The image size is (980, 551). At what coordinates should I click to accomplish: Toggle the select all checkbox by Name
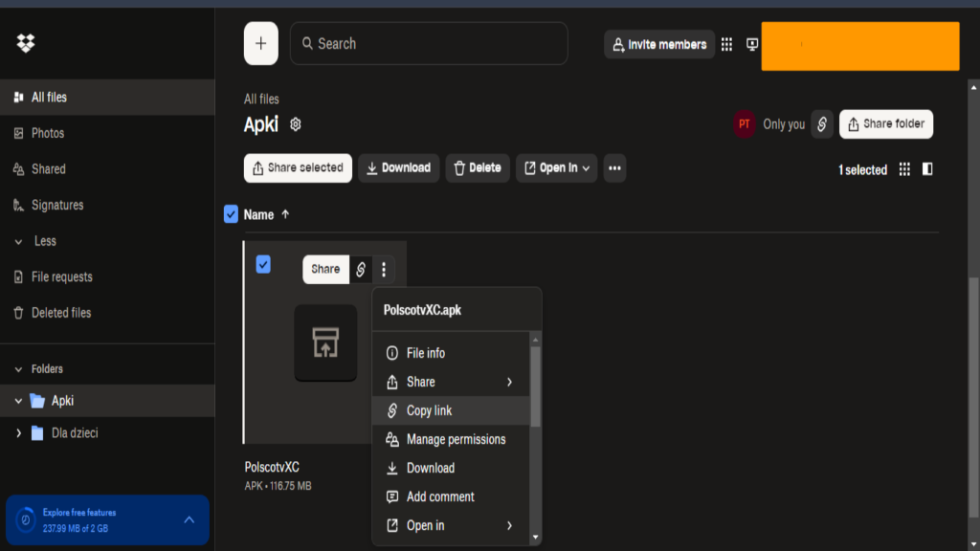point(231,214)
